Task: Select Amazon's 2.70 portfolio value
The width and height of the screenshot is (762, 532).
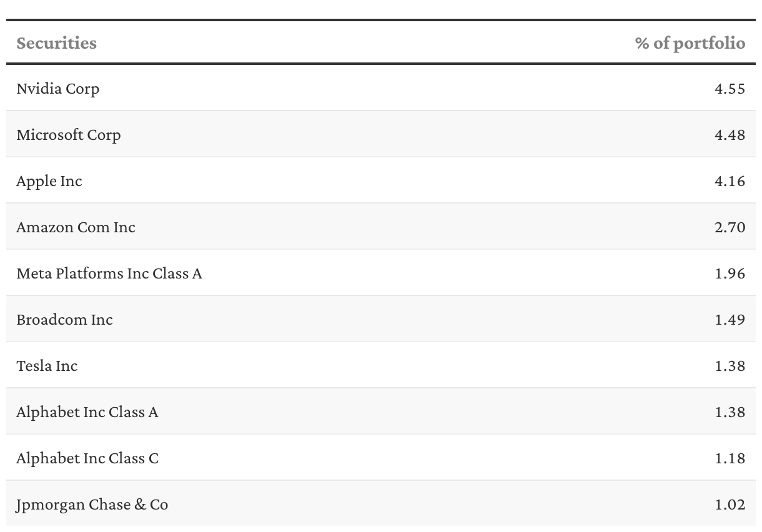Action: (730, 227)
